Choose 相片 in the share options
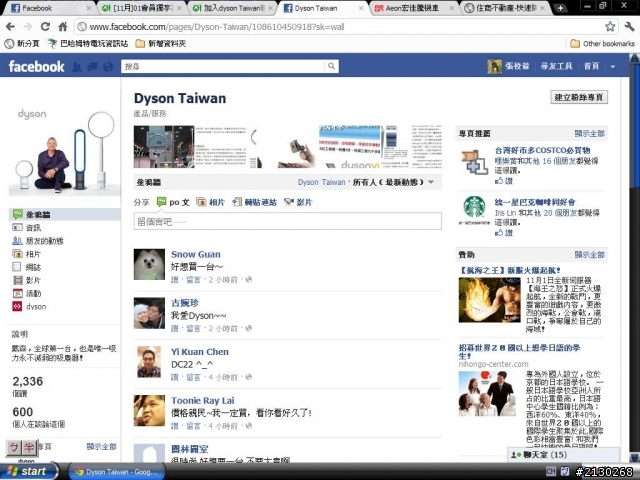The height and width of the screenshot is (480, 640). click(x=211, y=202)
